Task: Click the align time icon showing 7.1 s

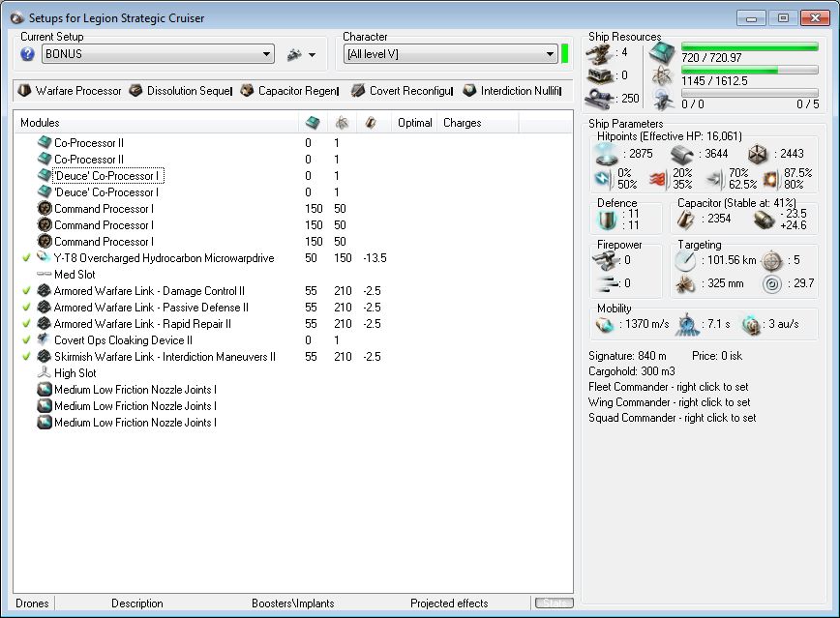Action: pyautogui.click(x=687, y=325)
